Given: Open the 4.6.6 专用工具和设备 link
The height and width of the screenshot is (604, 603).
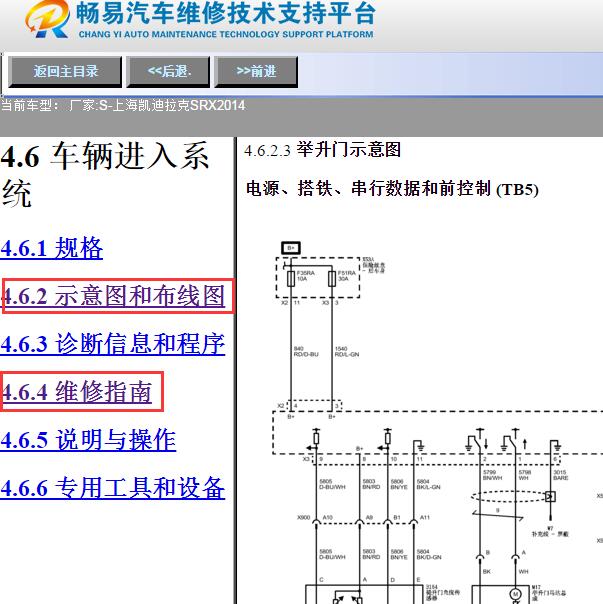Looking at the screenshot, I should point(113,488).
